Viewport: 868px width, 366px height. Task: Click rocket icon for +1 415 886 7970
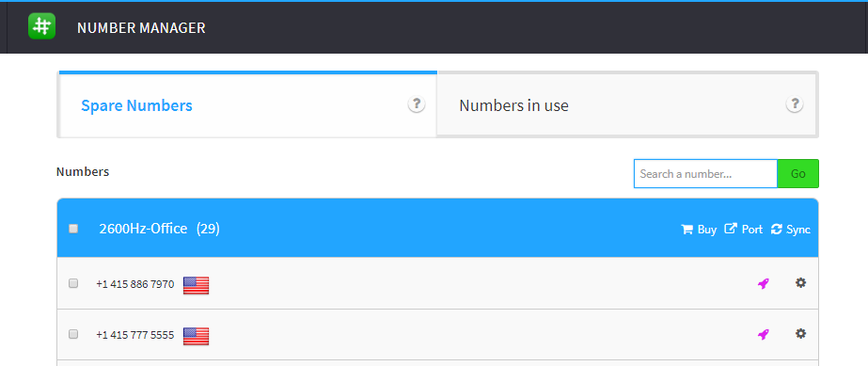pos(764,284)
